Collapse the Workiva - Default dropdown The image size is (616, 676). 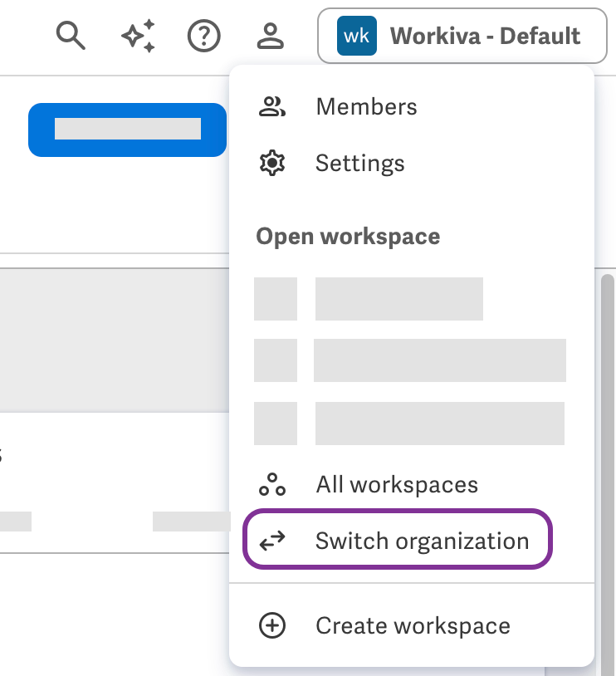pos(462,36)
